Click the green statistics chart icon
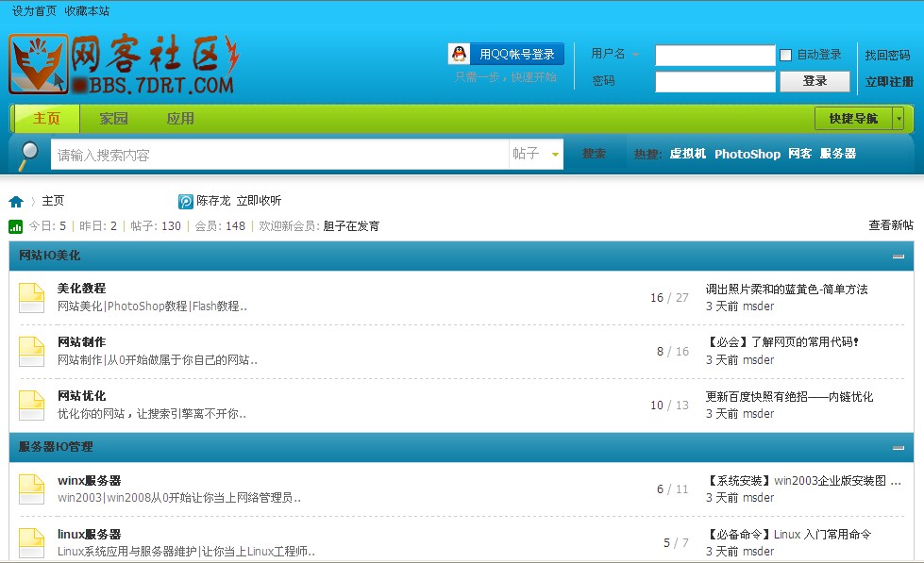 click(16, 226)
